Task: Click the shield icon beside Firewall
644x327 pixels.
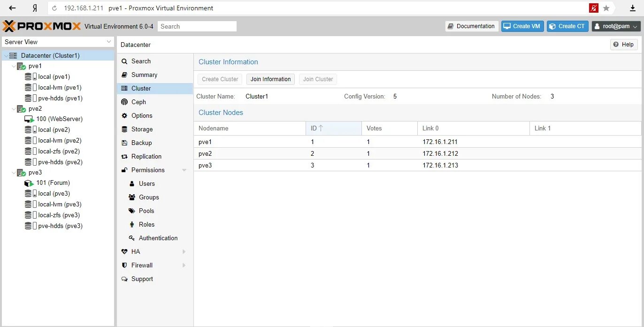Action: tap(124, 265)
